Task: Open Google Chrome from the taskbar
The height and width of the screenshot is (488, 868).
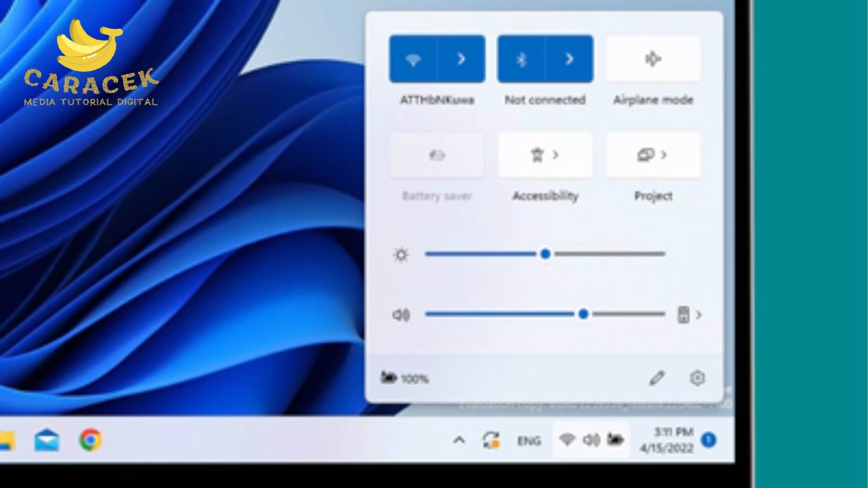Action: pos(90,440)
